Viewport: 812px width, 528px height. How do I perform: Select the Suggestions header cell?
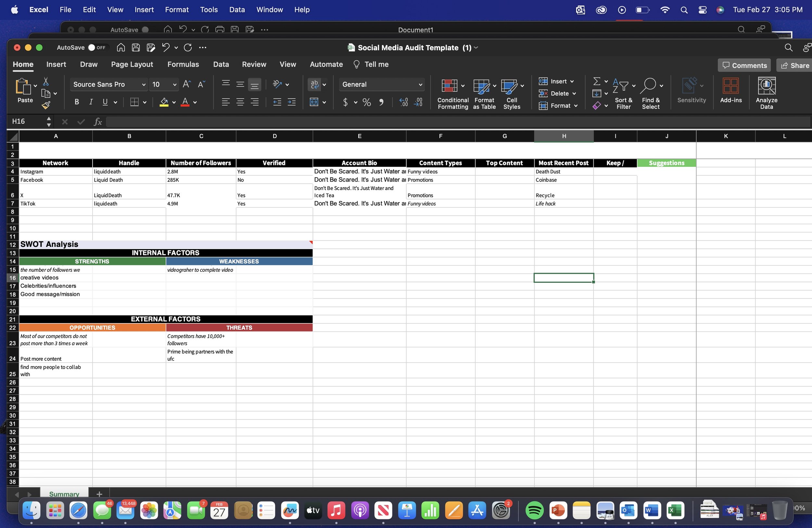pos(666,163)
